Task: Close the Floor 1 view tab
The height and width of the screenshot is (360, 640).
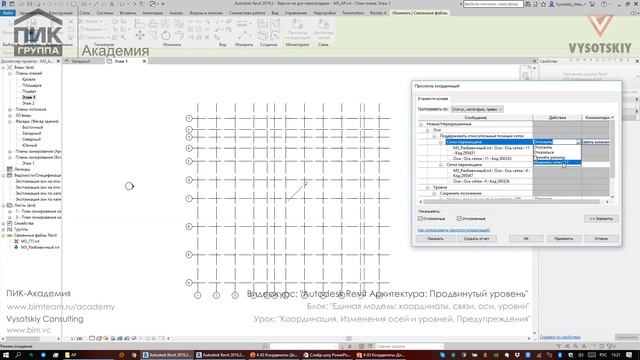Action: 144,61
